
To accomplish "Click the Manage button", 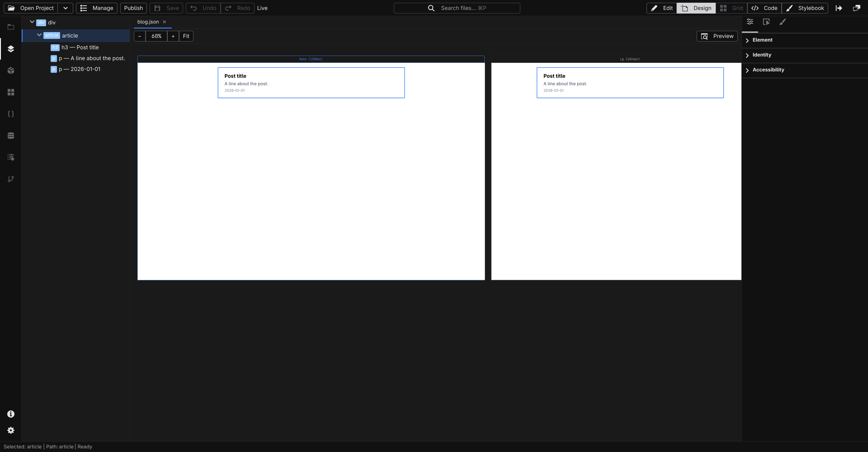I will pos(97,8).
